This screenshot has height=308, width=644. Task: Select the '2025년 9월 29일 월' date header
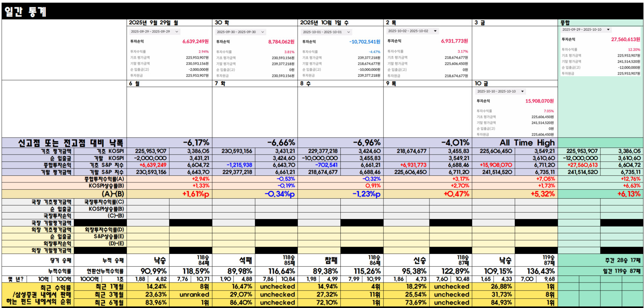154,23
